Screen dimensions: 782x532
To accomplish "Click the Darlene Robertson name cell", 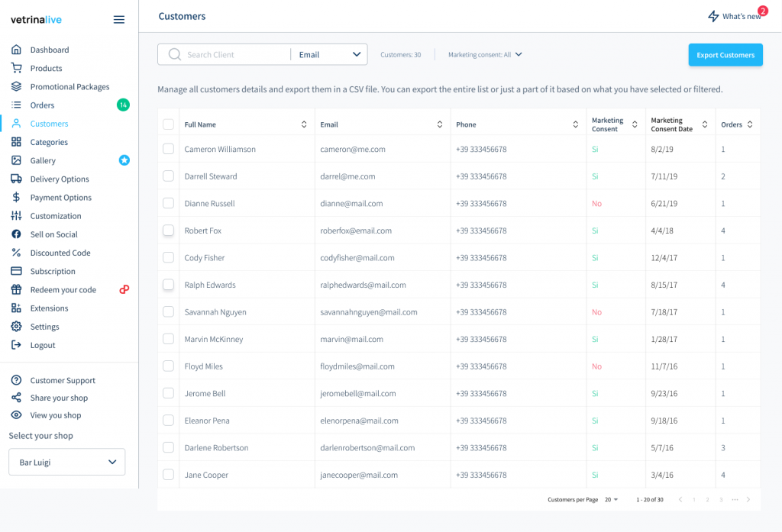I will click(216, 447).
